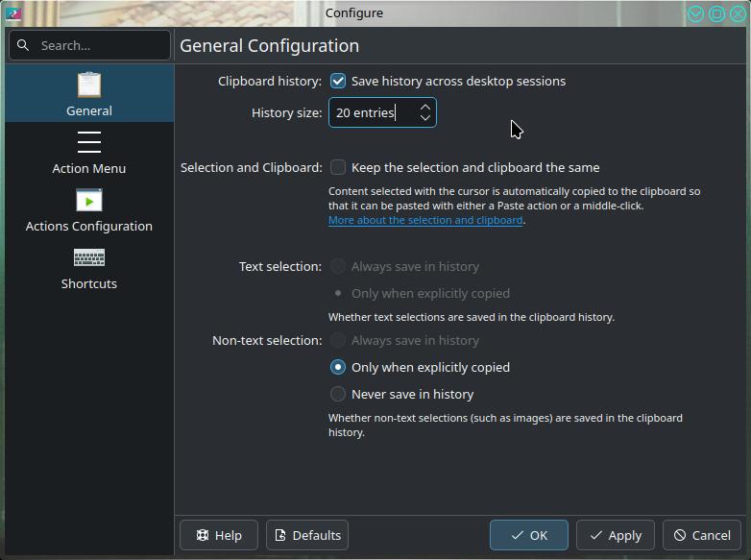The height and width of the screenshot is (560, 751).
Task: Click the minimize window icon
Action: (x=695, y=13)
